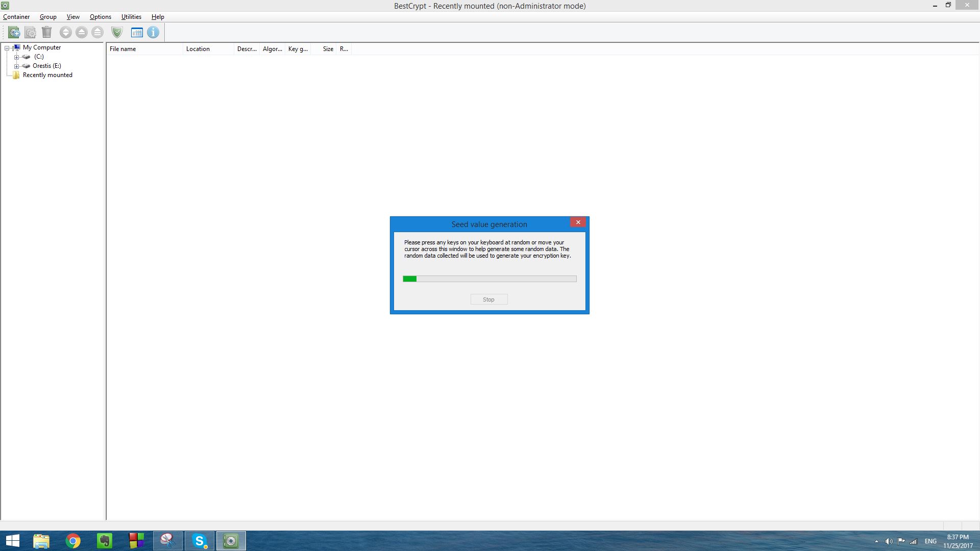
Task: Click the container properties gear icon
Action: [30, 33]
